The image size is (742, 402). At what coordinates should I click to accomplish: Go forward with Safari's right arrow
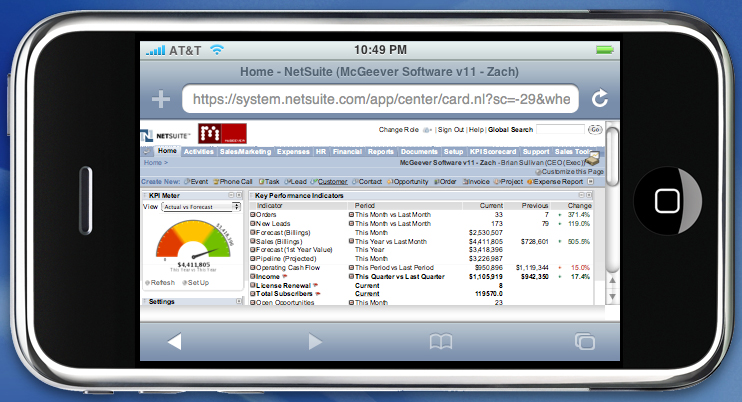(315, 341)
